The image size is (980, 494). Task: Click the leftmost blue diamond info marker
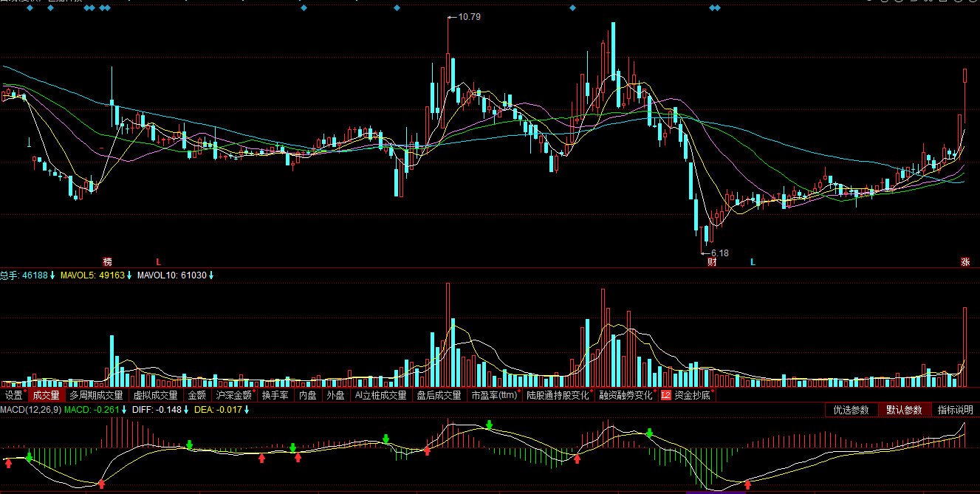[x=30, y=8]
